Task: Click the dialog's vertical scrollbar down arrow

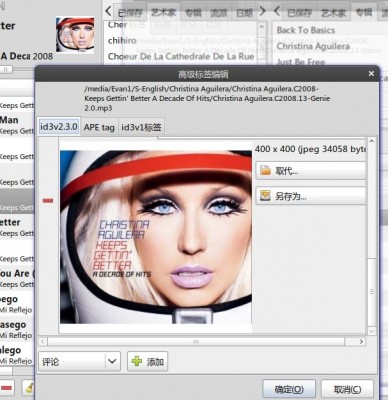Action: pyautogui.click(x=372, y=331)
